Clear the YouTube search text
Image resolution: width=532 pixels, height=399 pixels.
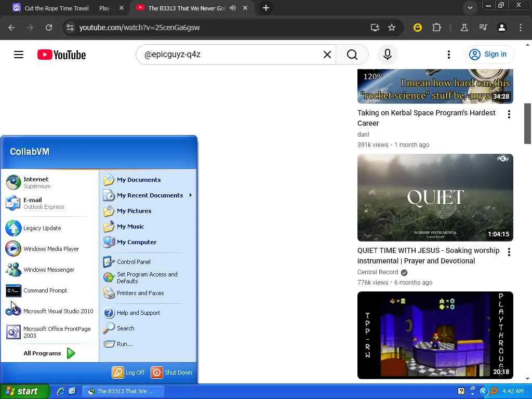(327, 55)
